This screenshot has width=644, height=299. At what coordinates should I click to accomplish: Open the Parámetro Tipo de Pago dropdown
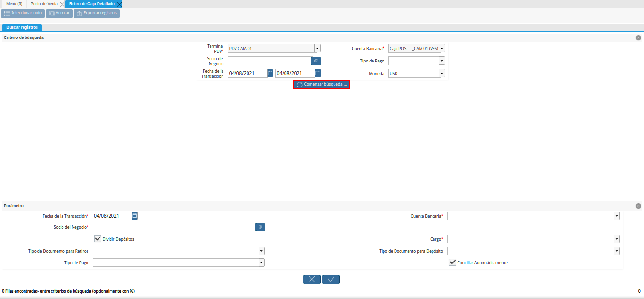point(261,262)
